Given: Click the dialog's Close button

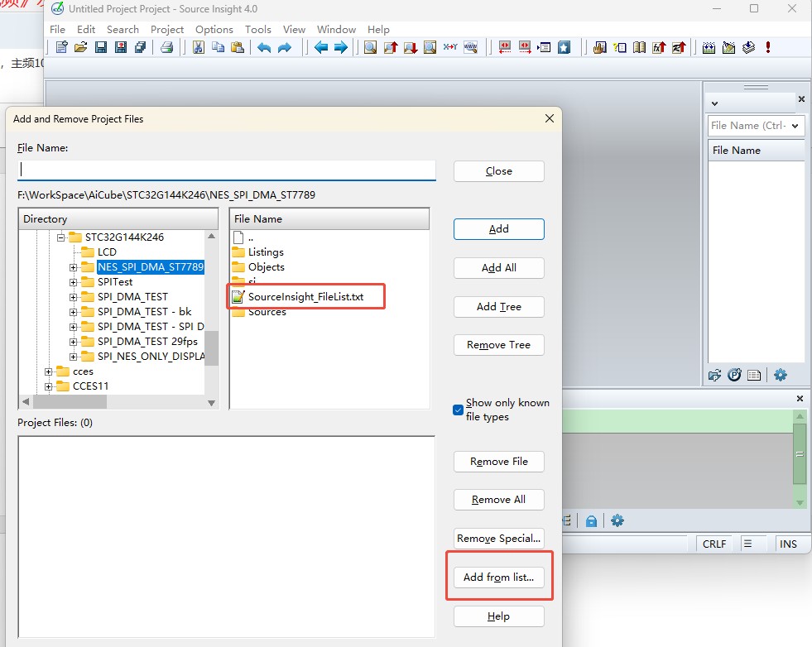Looking at the screenshot, I should (498, 171).
